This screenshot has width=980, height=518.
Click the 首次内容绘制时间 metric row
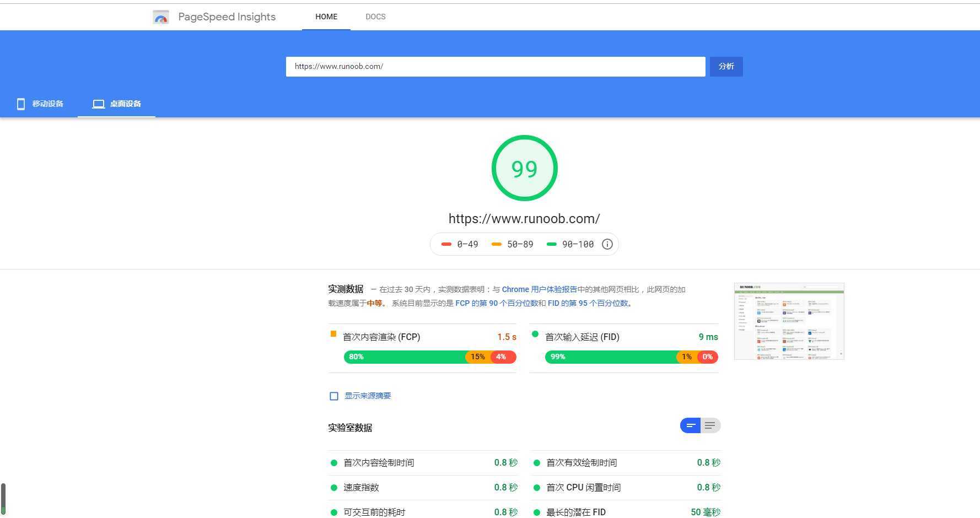tap(423, 463)
